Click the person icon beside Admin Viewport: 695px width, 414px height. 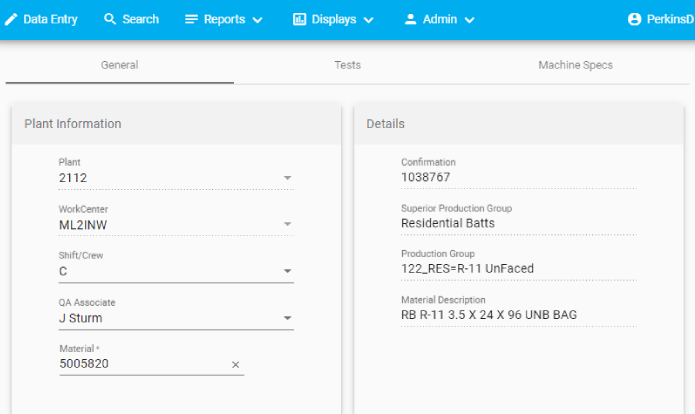(410, 19)
